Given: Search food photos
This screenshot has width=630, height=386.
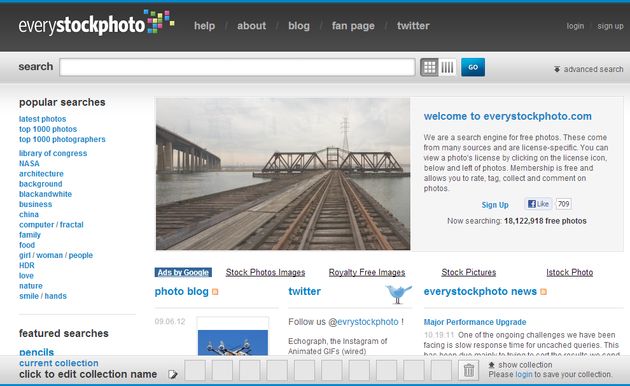Looking at the screenshot, I should (x=27, y=245).
